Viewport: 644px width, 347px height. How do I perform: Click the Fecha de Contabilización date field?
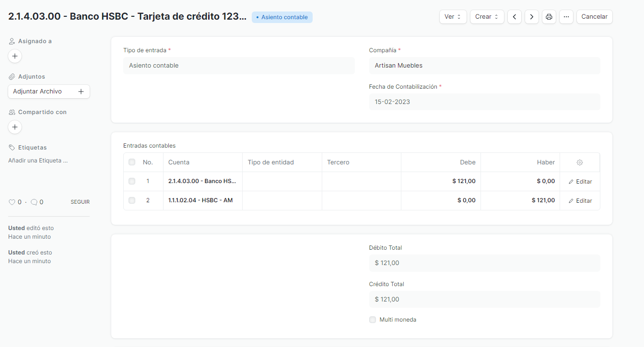coord(484,102)
